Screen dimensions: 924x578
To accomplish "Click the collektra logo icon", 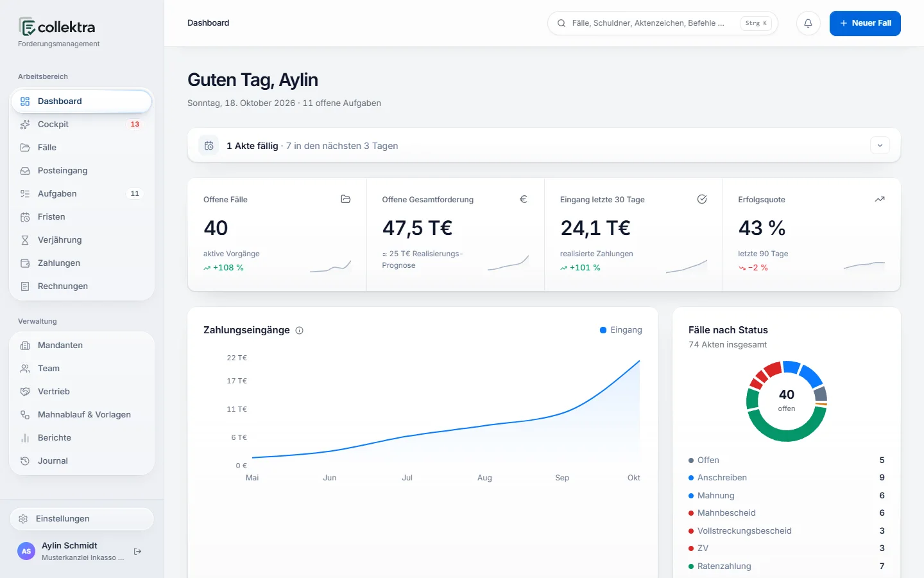I will point(27,26).
